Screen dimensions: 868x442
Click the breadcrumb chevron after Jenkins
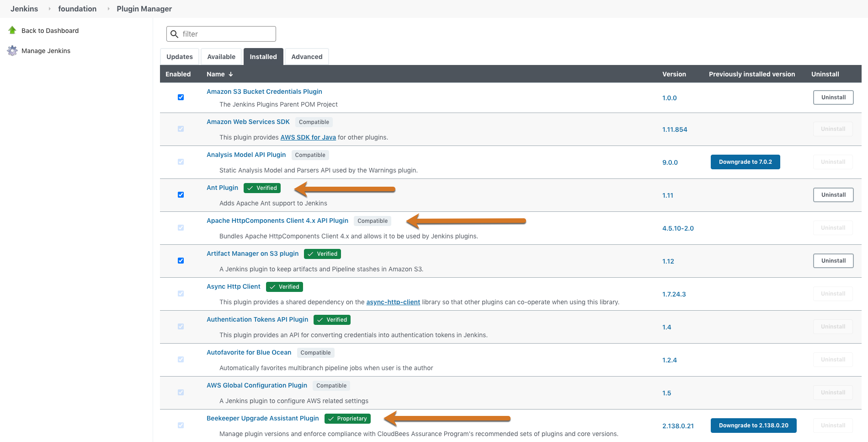click(49, 9)
